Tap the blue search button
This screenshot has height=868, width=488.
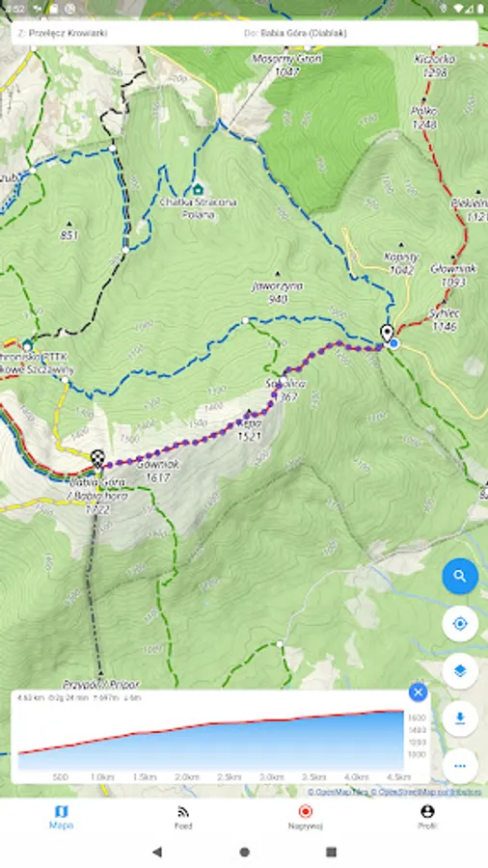coord(460,576)
